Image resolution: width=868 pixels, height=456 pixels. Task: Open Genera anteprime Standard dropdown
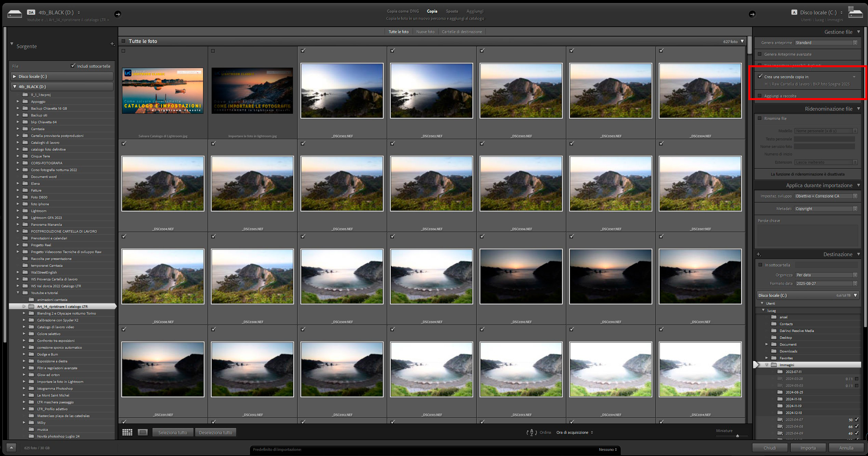pyautogui.click(x=826, y=43)
